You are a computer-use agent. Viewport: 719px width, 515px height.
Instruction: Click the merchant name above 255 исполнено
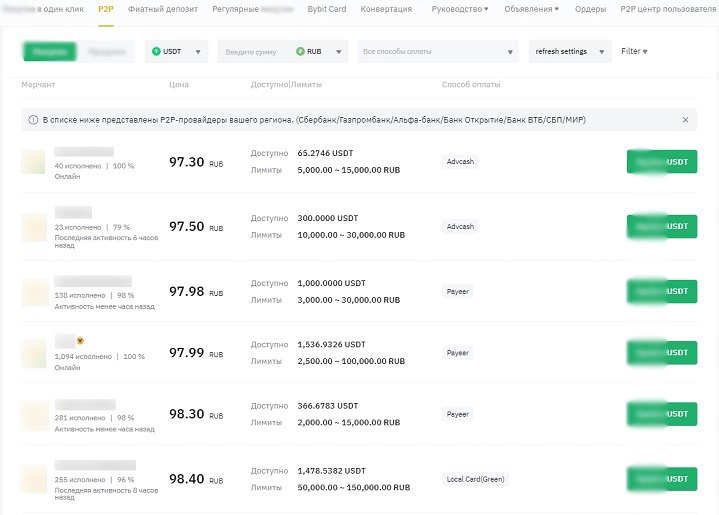click(x=95, y=465)
